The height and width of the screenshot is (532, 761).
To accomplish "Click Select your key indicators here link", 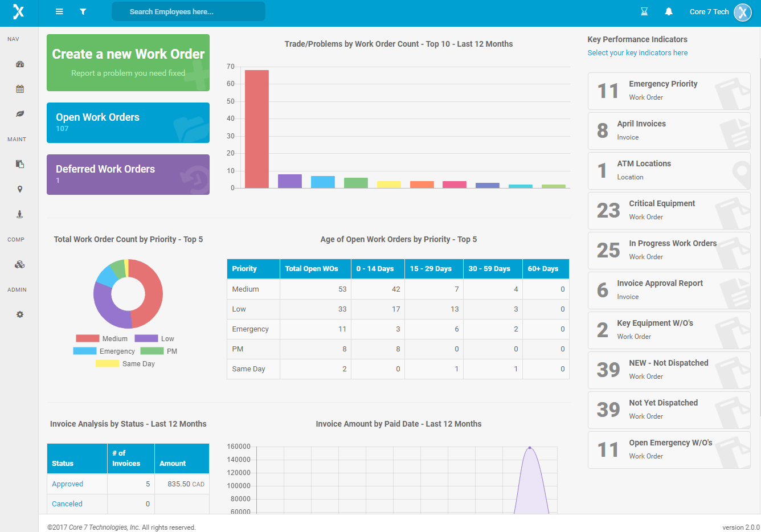I will point(637,53).
